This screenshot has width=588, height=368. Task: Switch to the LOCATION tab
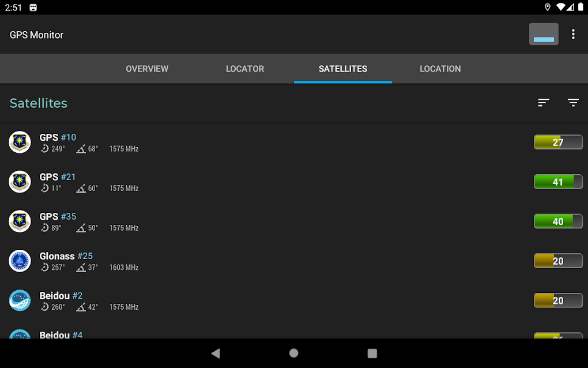[x=440, y=69]
